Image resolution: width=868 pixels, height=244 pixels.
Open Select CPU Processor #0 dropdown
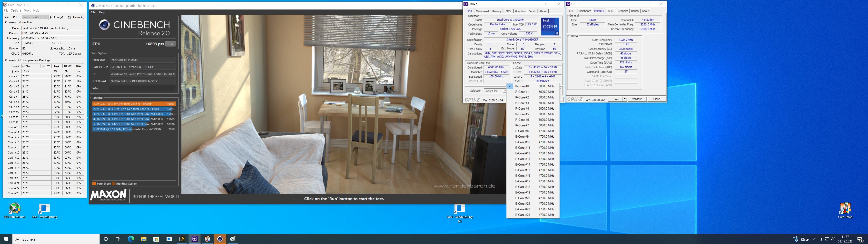[34, 17]
